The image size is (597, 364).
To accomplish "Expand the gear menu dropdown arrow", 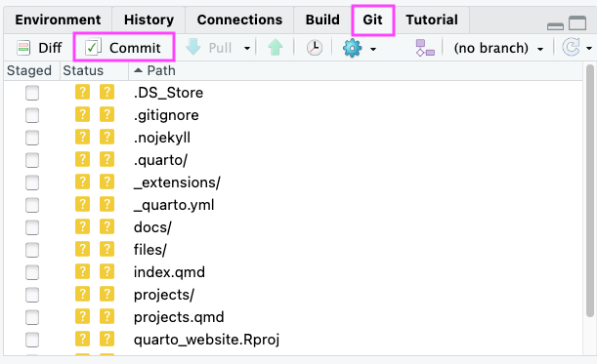I will coord(373,49).
